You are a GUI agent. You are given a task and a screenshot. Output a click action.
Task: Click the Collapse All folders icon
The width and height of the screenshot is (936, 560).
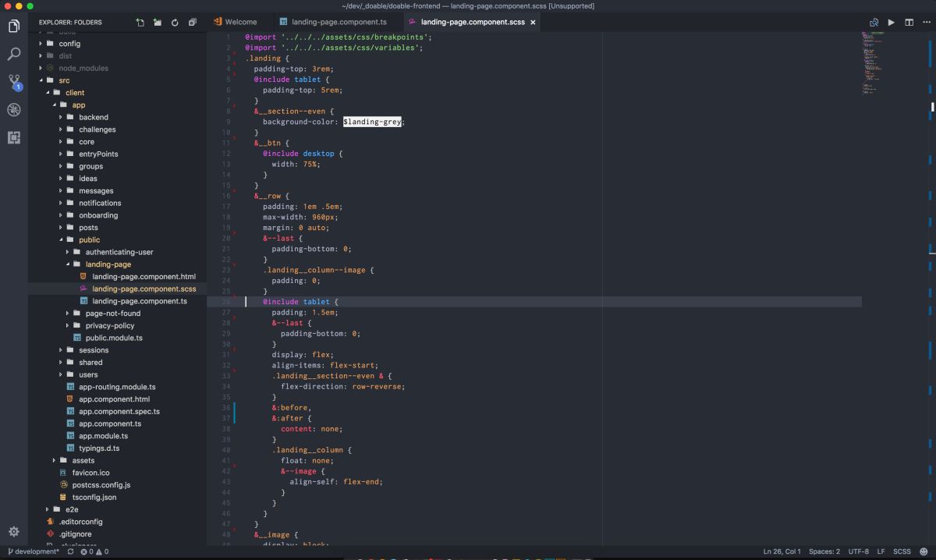point(193,23)
